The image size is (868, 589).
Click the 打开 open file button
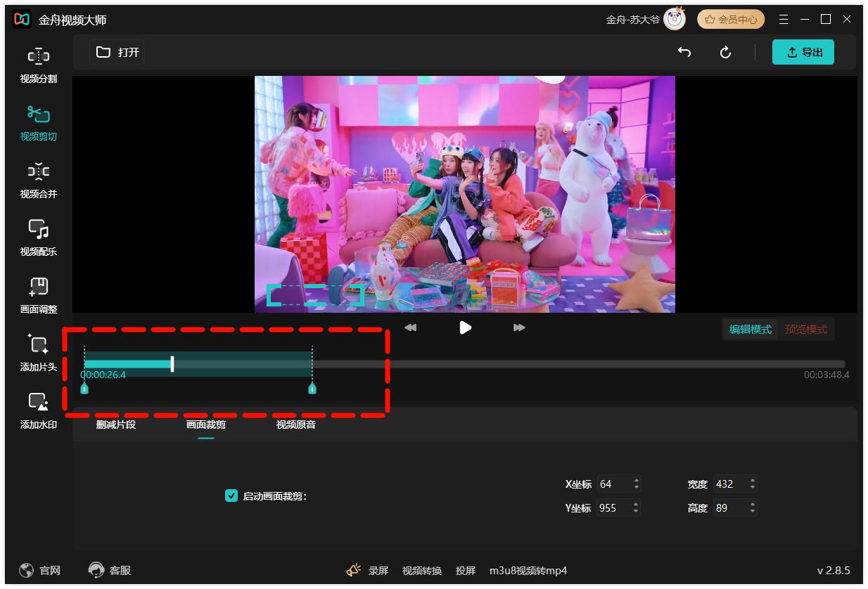click(x=117, y=53)
